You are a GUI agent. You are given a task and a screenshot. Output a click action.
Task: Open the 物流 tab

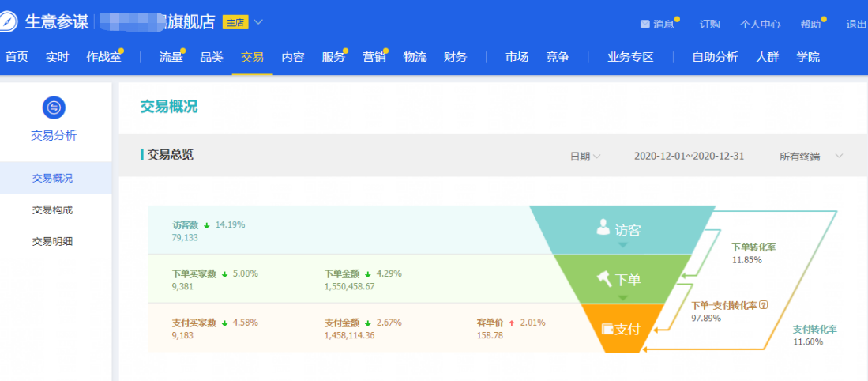point(415,56)
